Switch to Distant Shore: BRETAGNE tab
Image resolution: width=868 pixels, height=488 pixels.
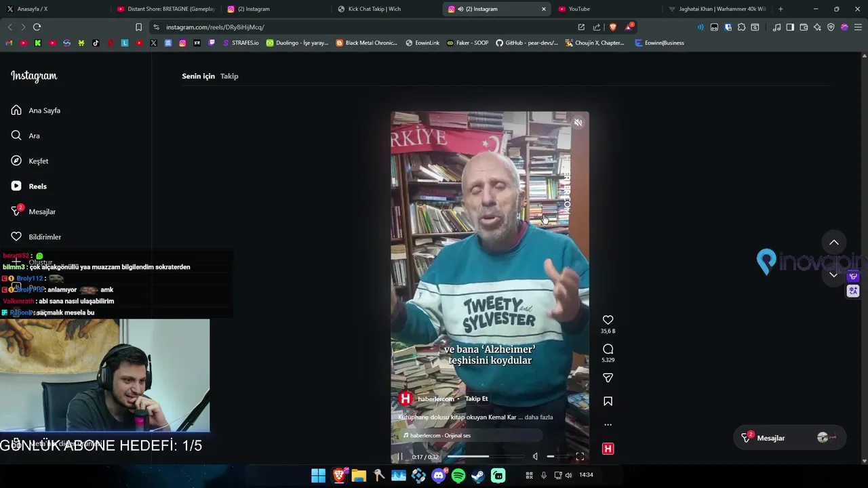[165, 9]
